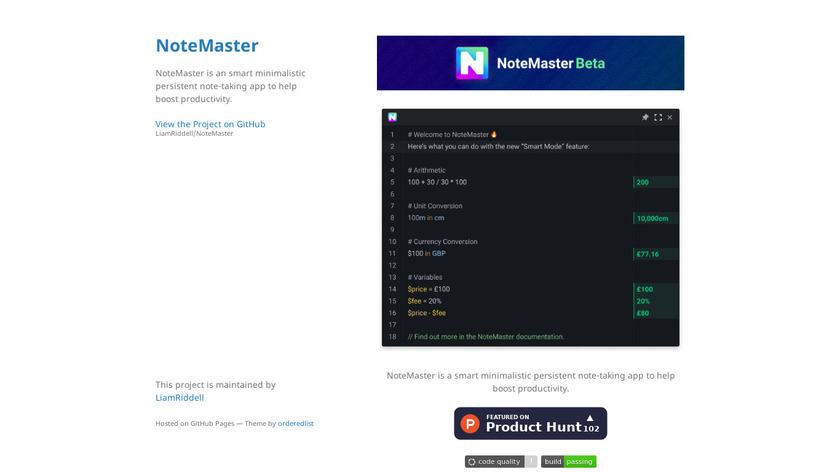The height and width of the screenshot is (472, 840).
Task: Click the '# Currency Conversion' heading line
Action: (442, 242)
